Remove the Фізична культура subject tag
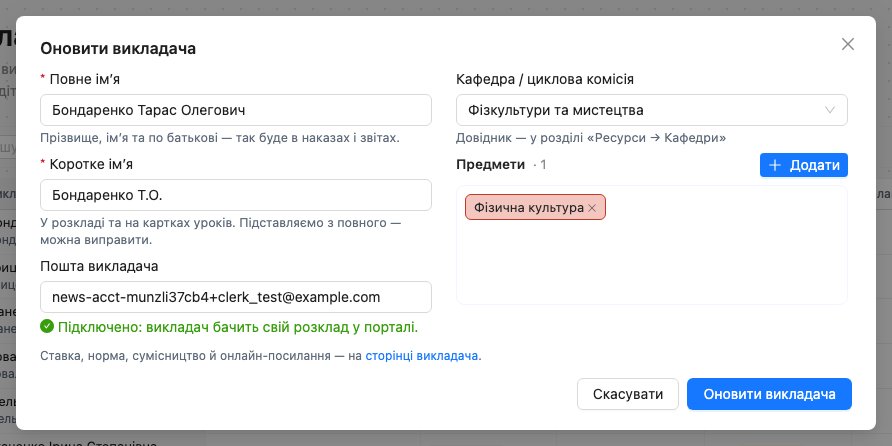The width and height of the screenshot is (892, 446). 592,208
